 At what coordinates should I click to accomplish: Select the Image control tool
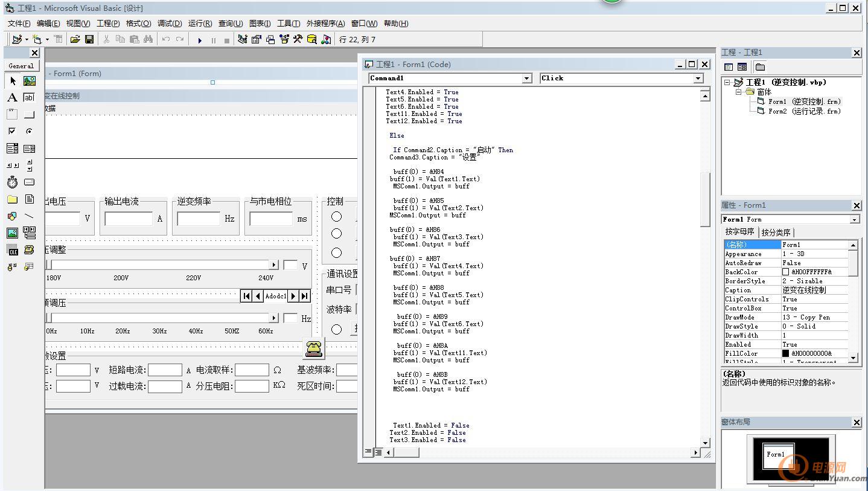13,233
